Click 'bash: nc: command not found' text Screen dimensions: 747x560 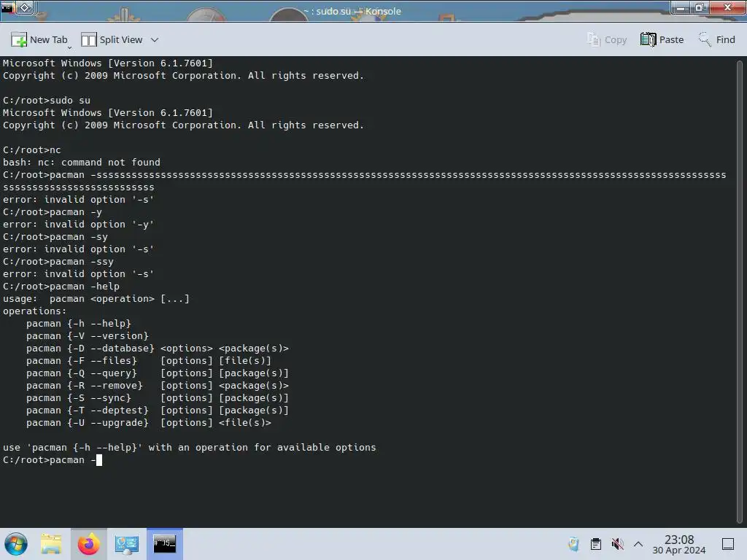coord(82,163)
